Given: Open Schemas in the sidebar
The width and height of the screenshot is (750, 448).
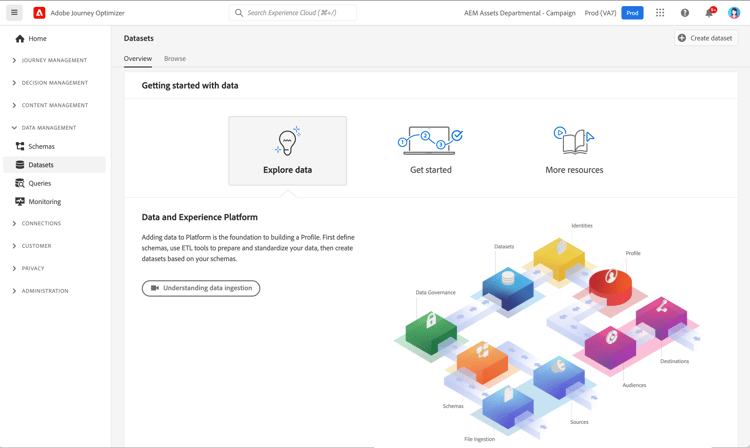Looking at the screenshot, I should coord(42,146).
